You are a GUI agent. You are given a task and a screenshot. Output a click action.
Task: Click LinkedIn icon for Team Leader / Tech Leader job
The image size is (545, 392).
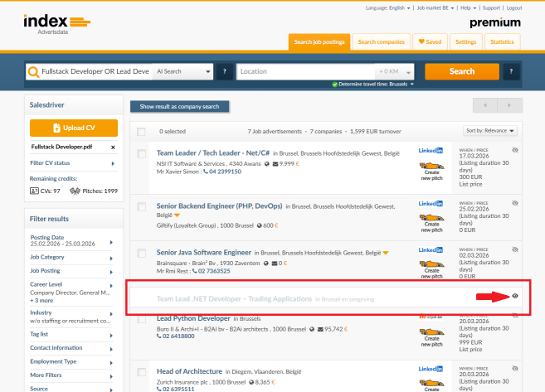(x=431, y=150)
